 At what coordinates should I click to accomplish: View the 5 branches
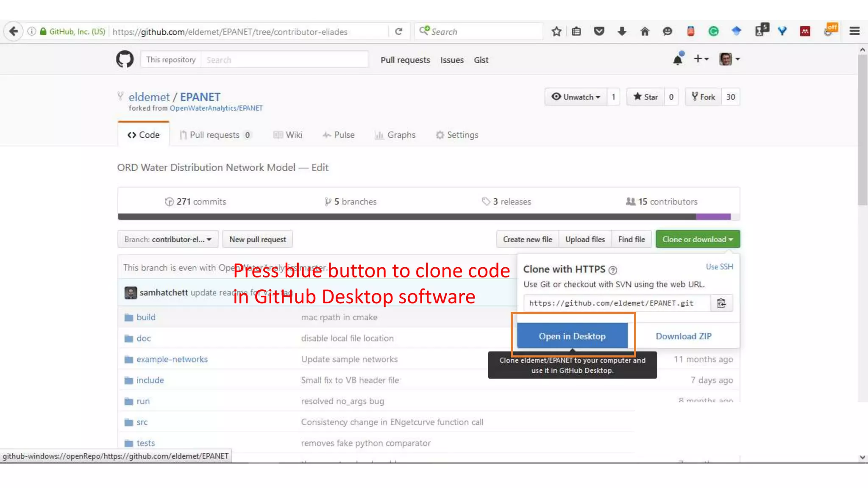point(351,202)
